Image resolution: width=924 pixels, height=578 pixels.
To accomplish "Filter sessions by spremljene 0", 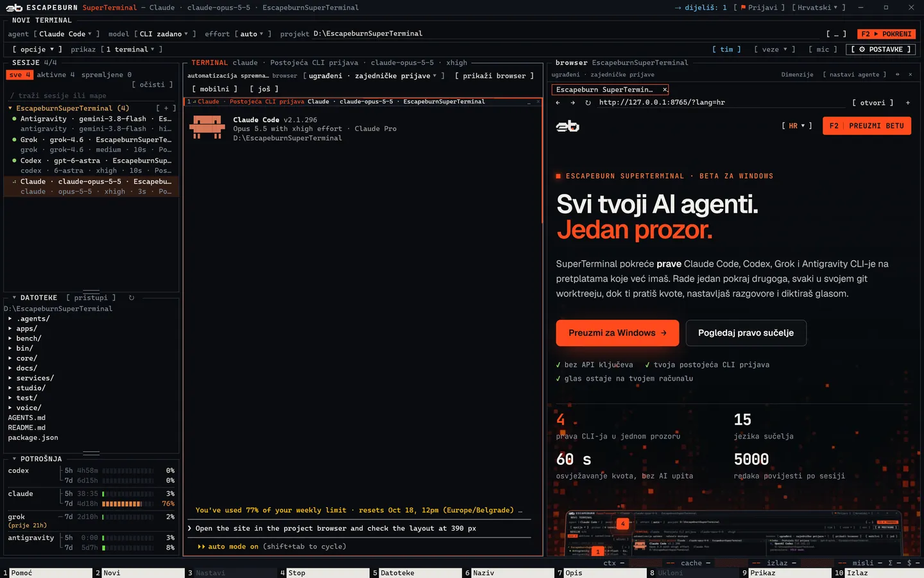I will pyautogui.click(x=107, y=75).
